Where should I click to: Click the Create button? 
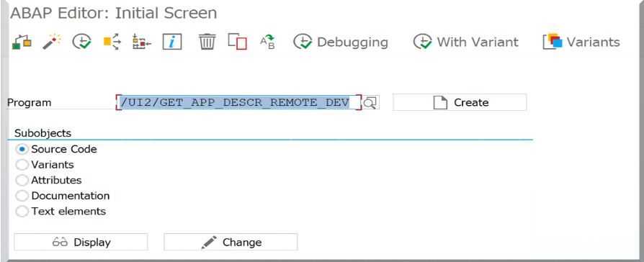tap(460, 102)
